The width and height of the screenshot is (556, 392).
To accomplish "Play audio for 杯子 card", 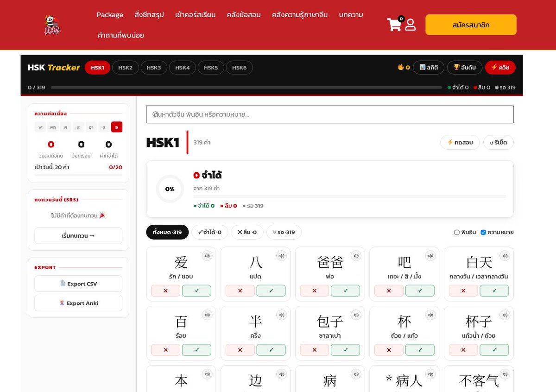I will 505,315.
